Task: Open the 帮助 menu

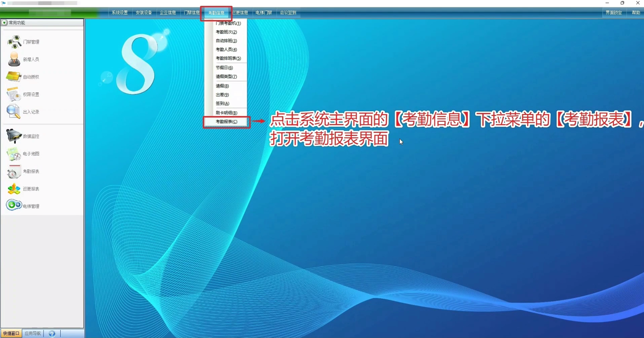Action: 636,13
